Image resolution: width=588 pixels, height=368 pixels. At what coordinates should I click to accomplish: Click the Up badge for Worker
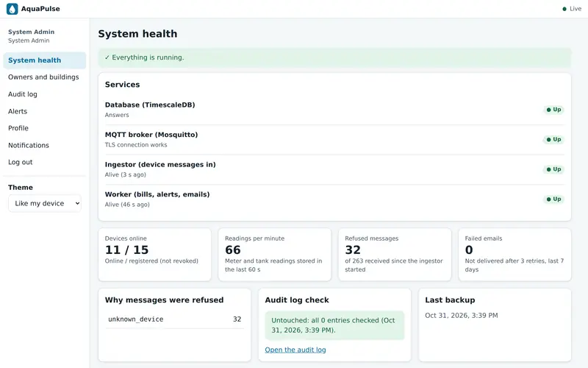click(553, 199)
